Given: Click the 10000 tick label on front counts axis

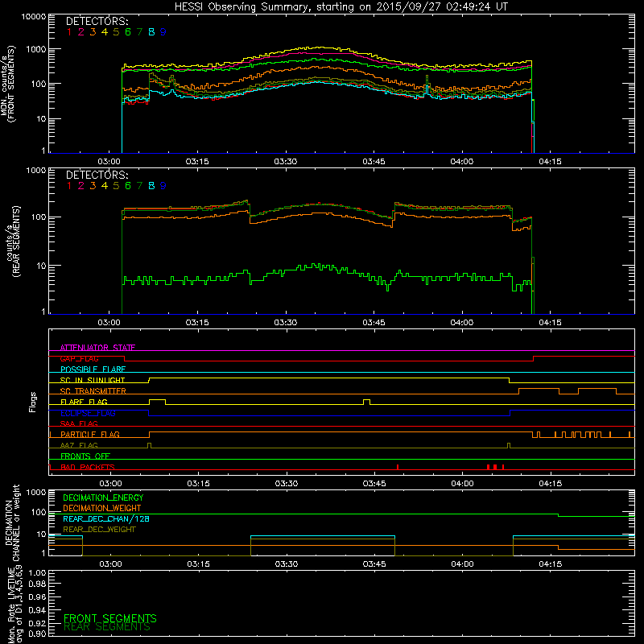Looking at the screenshot, I should pos(34,17).
